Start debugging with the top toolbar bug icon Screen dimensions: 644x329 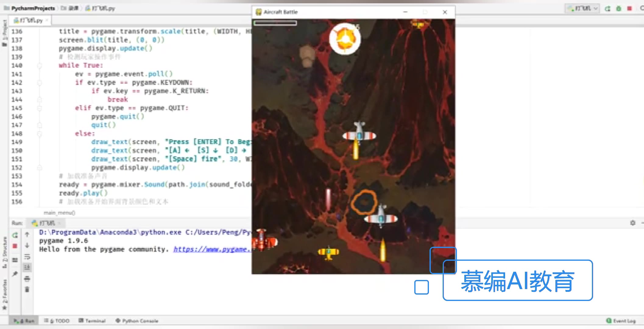pyautogui.click(x=618, y=9)
